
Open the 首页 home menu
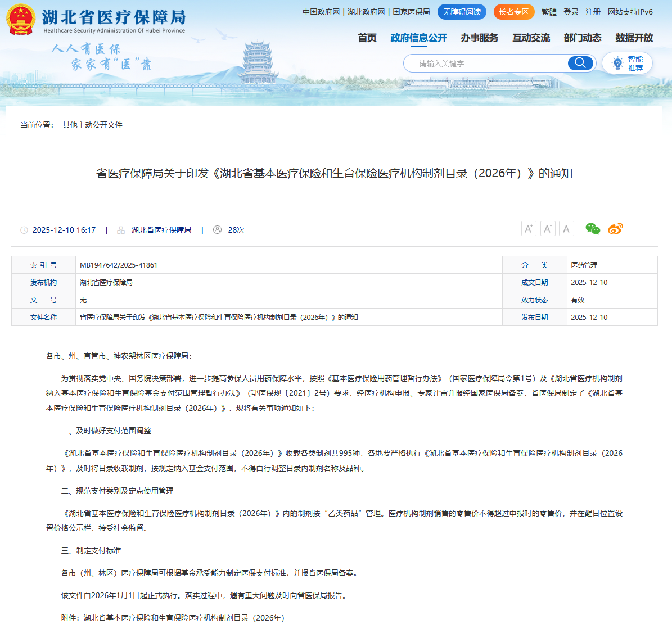point(367,38)
